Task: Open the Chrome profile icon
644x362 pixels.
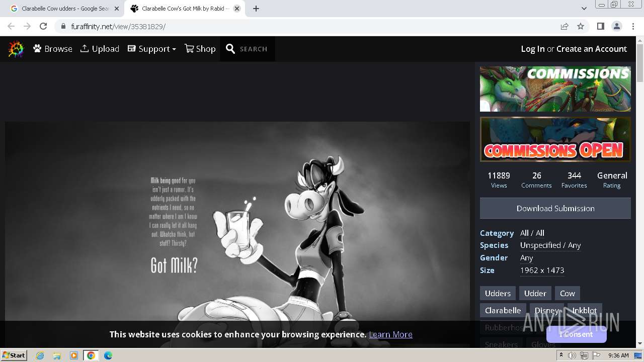Action: (x=616, y=26)
